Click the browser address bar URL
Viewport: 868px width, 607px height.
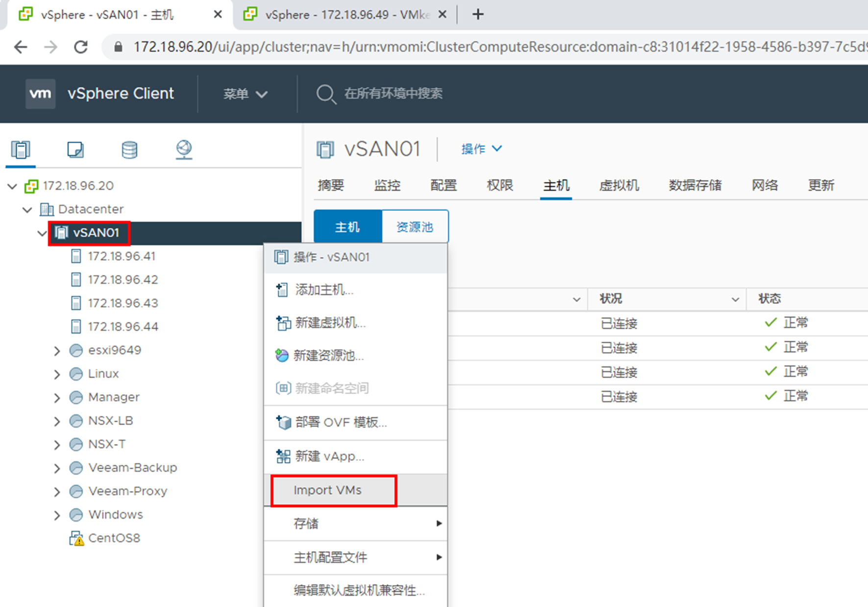click(x=500, y=47)
